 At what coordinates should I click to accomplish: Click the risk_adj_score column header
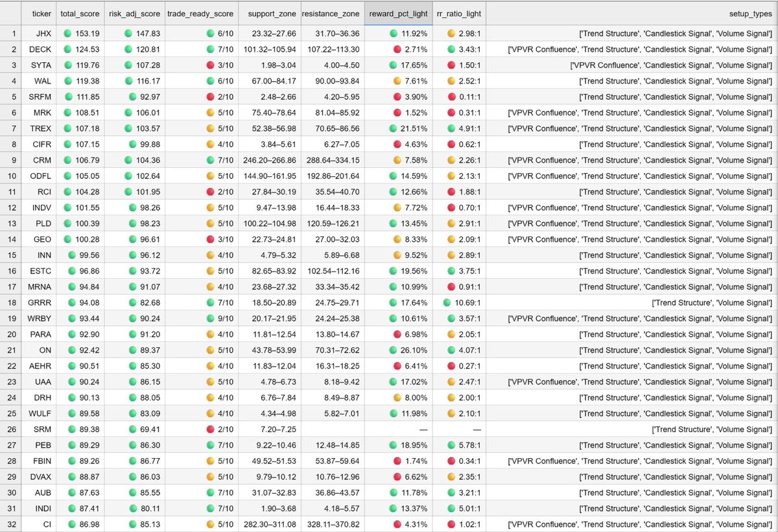[135, 13]
